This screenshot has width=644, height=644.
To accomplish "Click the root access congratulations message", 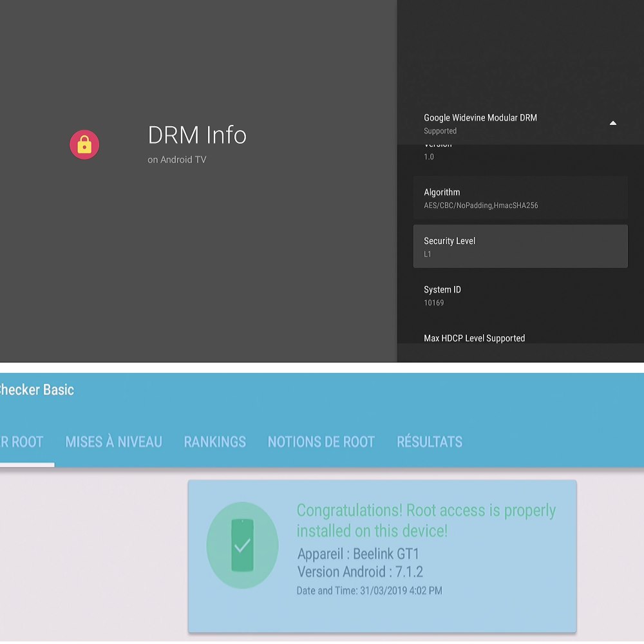I will click(x=426, y=520).
